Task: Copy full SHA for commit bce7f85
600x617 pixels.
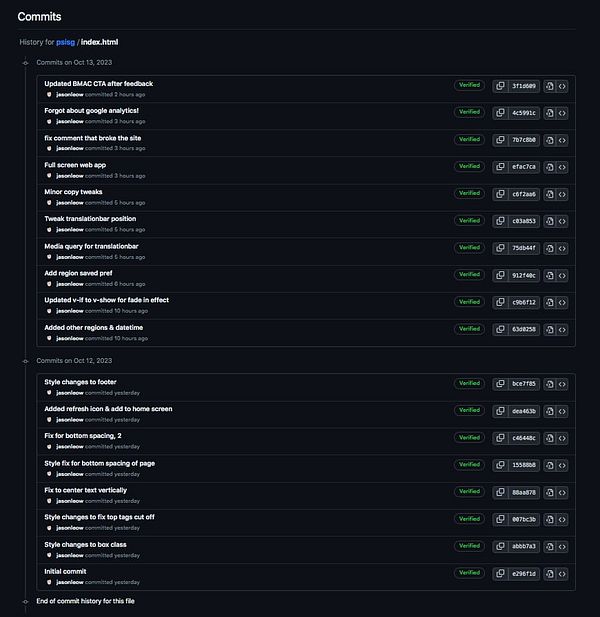Action: [500, 384]
